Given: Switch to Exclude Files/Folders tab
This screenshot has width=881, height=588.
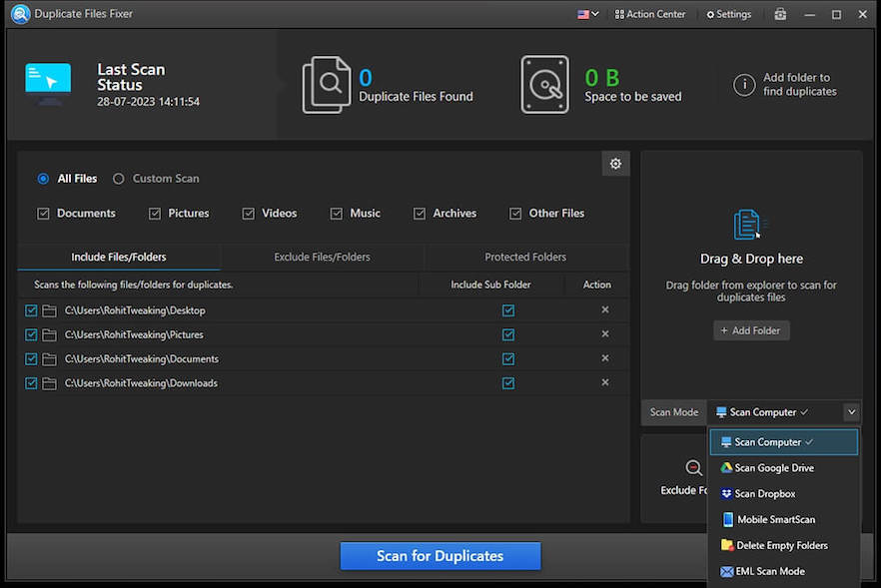Looking at the screenshot, I should (x=322, y=257).
